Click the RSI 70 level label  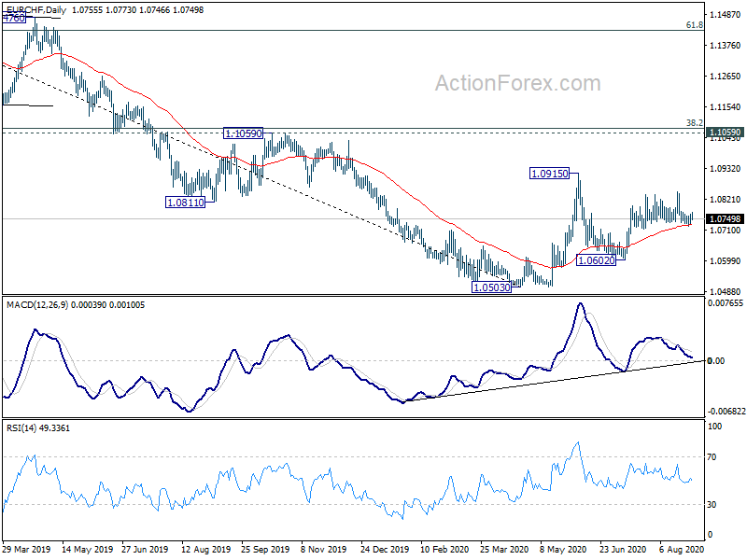pyautogui.click(x=712, y=457)
